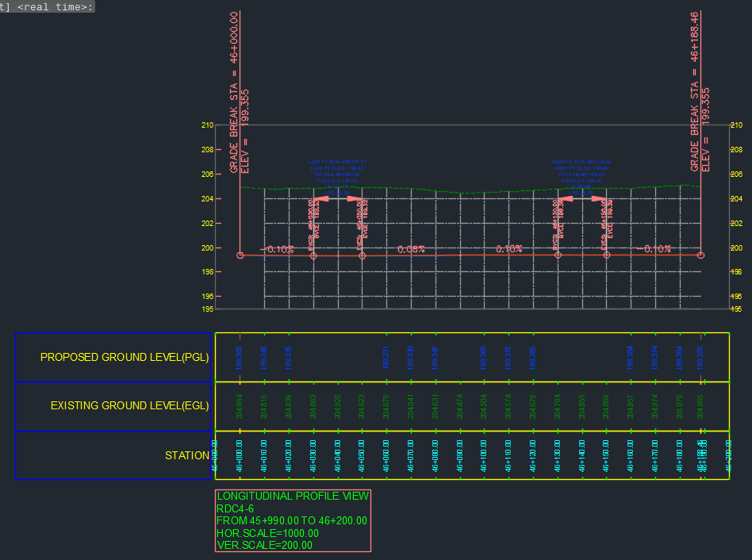Select the EGL value 204.974
This screenshot has width=752, height=560.
(654, 407)
